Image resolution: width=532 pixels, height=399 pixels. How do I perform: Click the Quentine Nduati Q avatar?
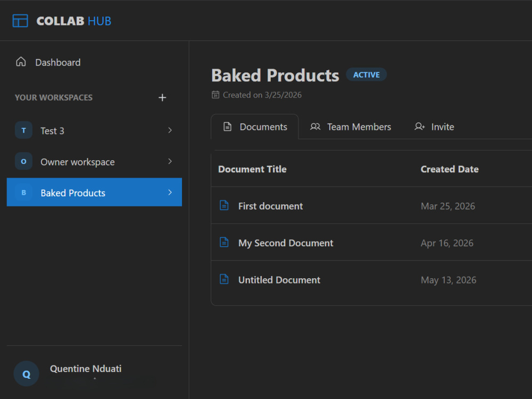pos(26,373)
